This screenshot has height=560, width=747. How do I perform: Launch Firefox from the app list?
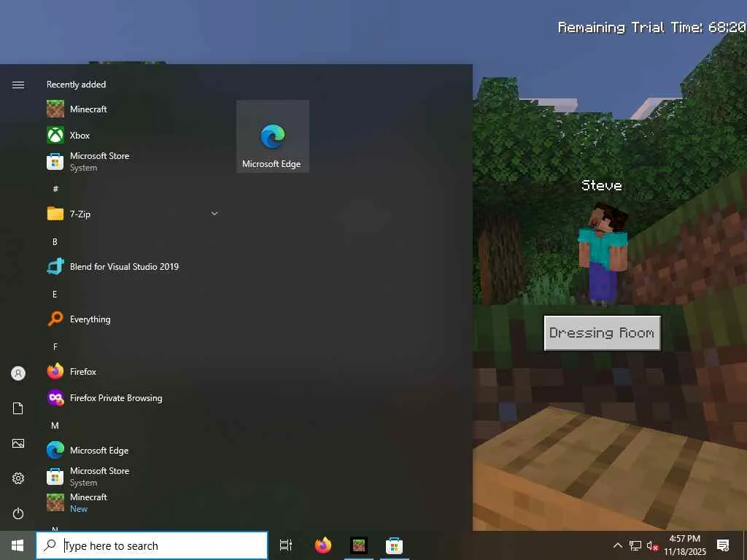click(133, 371)
